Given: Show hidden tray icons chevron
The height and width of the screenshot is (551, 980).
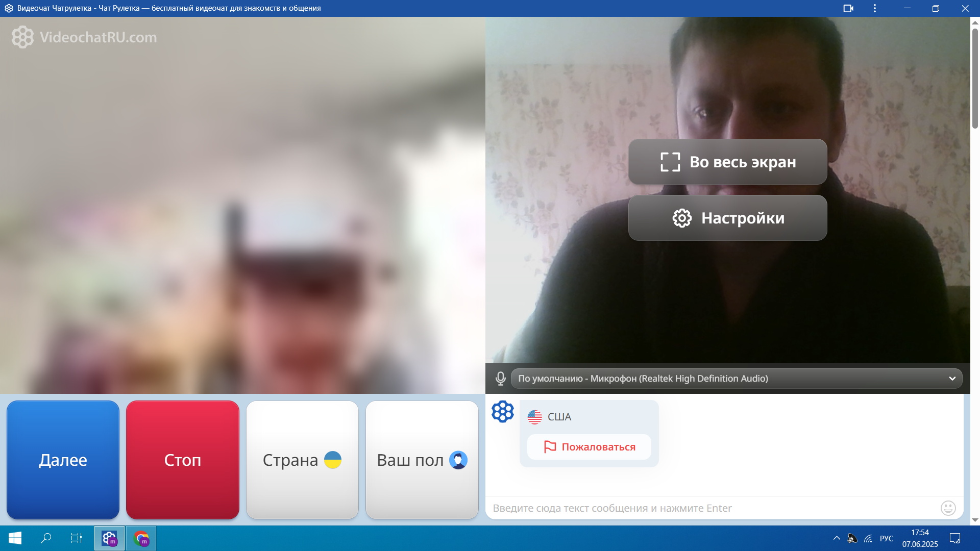Looking at the screenshot, I should point(836,538).
